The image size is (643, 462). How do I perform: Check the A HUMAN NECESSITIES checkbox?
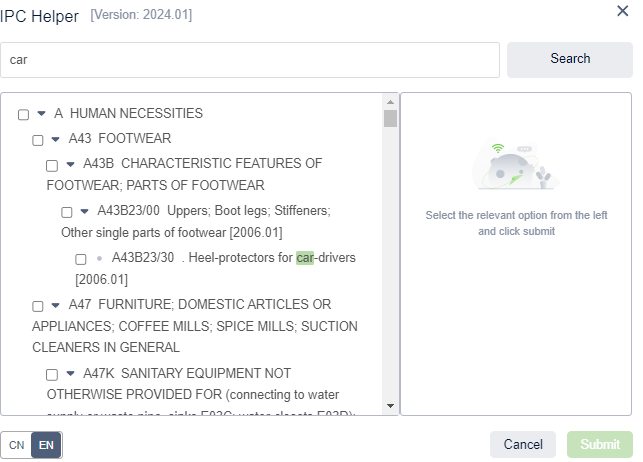[23, 115]
